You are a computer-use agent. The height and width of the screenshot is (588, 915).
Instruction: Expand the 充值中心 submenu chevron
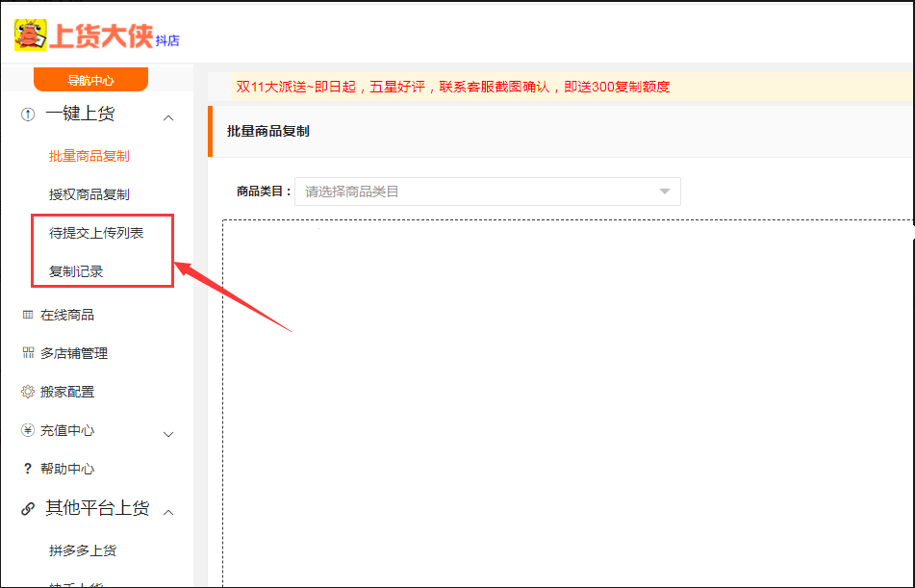click(168, 434)
